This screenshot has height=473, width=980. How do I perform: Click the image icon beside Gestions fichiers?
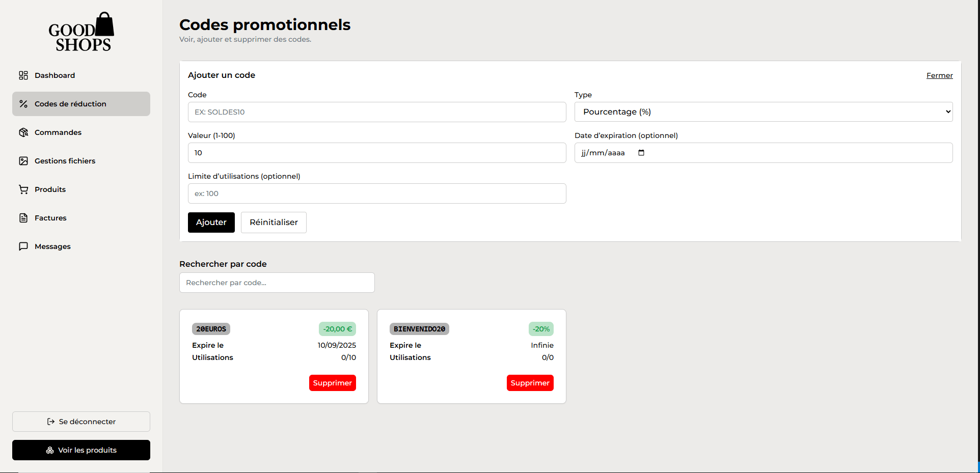click(23, 161)
